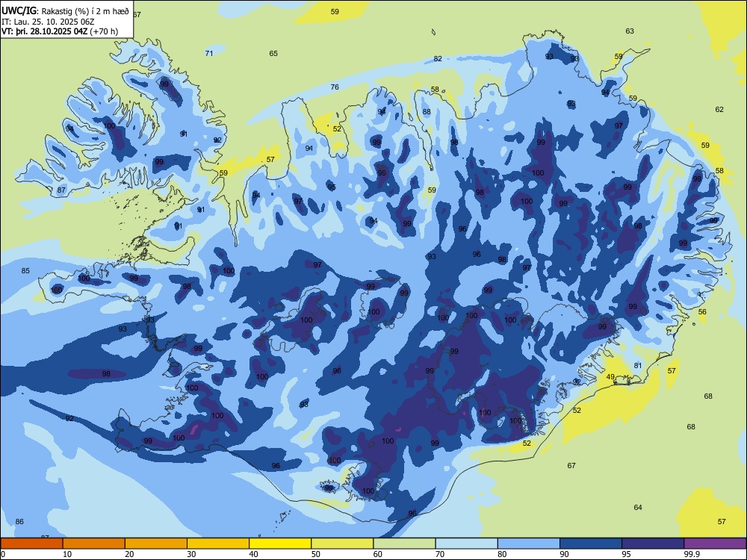Click the map value '86' in the southwest sea
Screen dimensions: 747x560
[19, 521]
